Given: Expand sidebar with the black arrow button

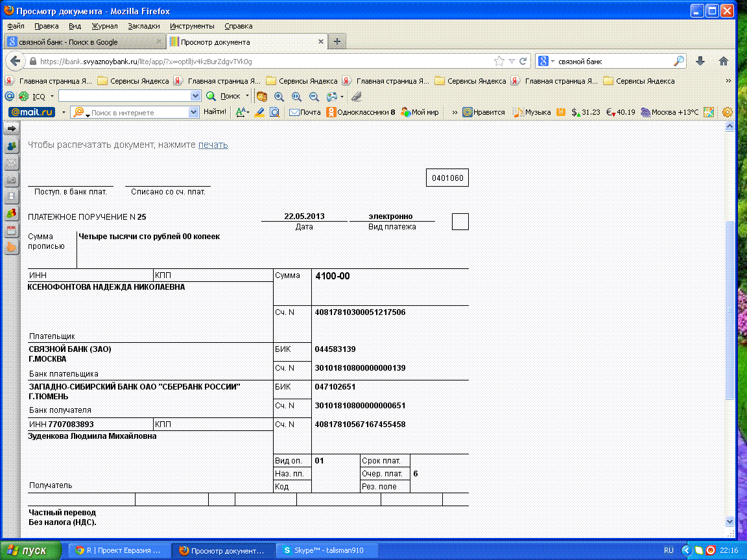Looking at the screenshot, I should tap(12, 128).
